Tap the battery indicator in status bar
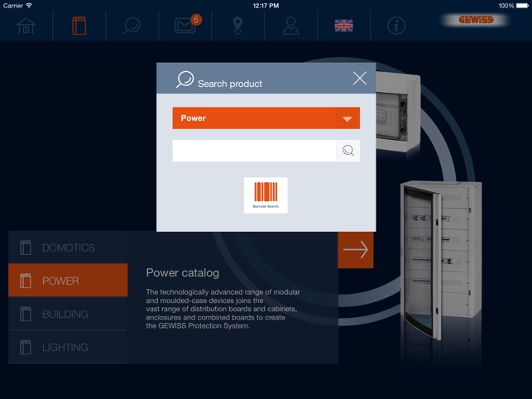Screen dimensions: 532x399 [522, 6]
